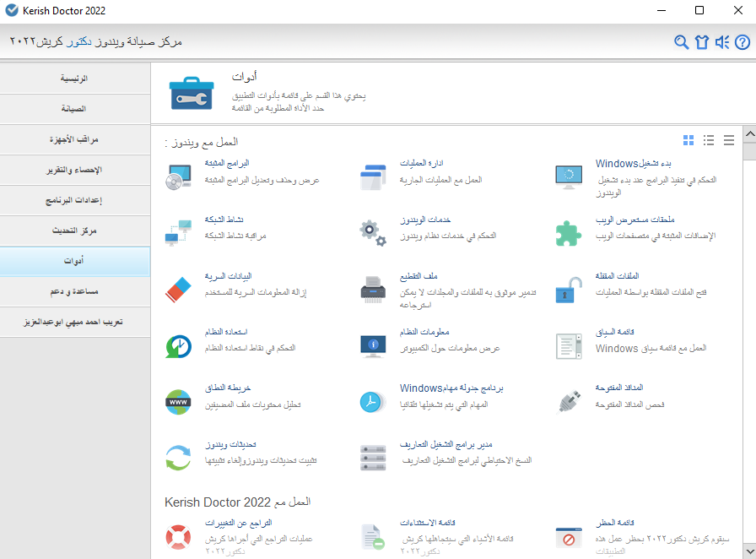Click ملحقات مستعرض الويب title link

(x=634, y=220)
